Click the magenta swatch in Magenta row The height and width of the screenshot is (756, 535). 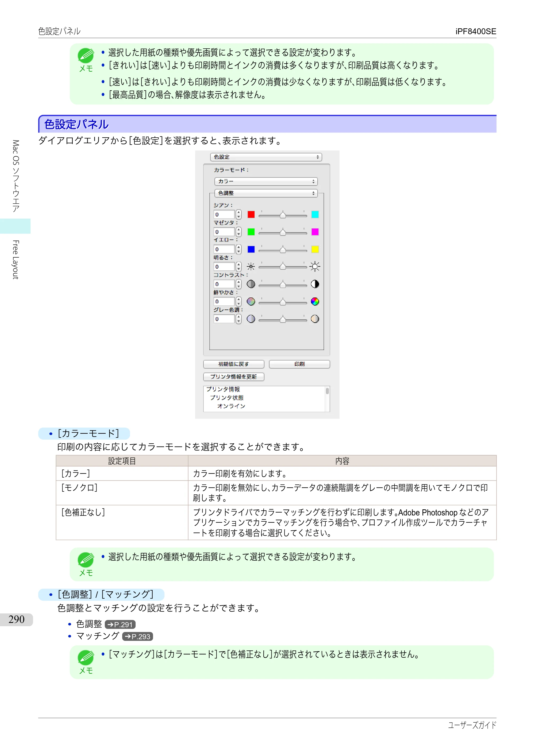click(315, 232)
